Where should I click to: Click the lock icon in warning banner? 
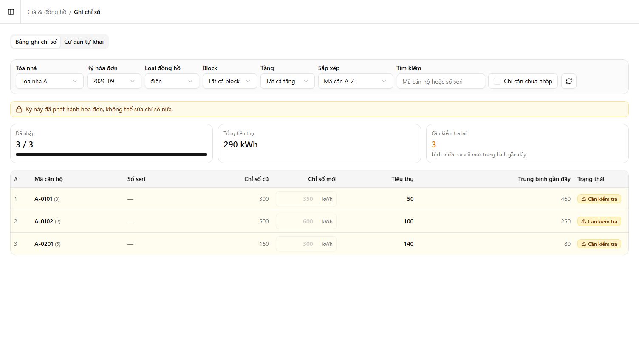tap(19, 109)
